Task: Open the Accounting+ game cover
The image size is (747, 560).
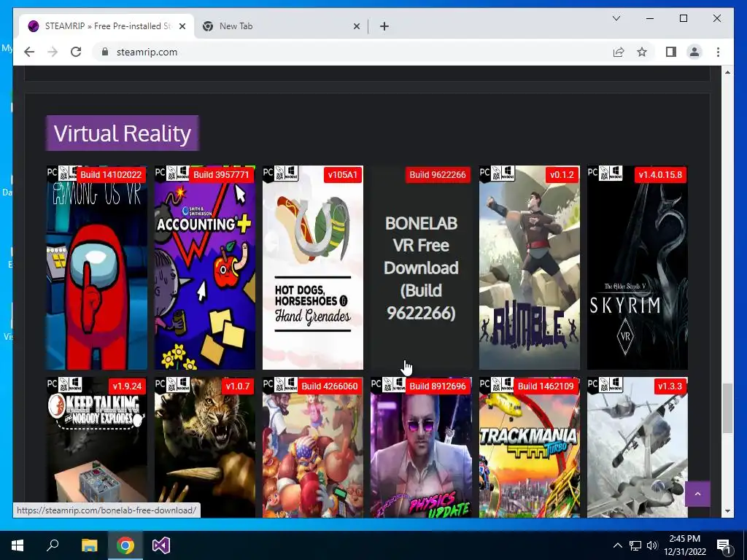Action: point(205,268)
